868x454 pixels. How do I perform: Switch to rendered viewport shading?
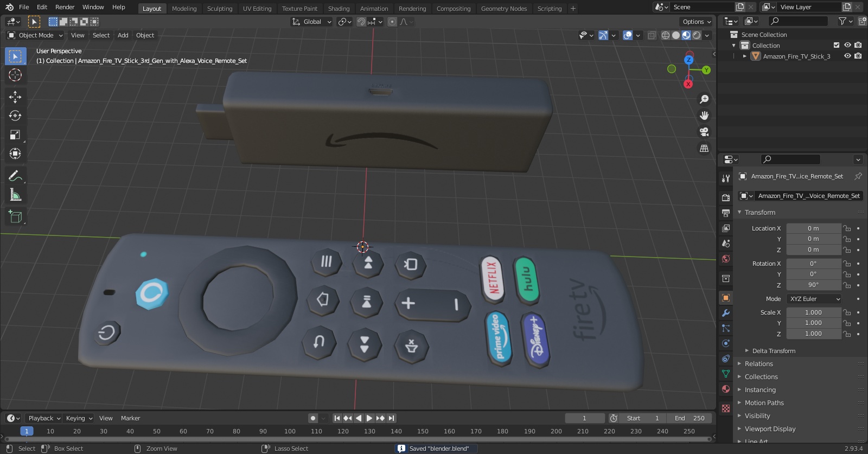tap(697, 35)
